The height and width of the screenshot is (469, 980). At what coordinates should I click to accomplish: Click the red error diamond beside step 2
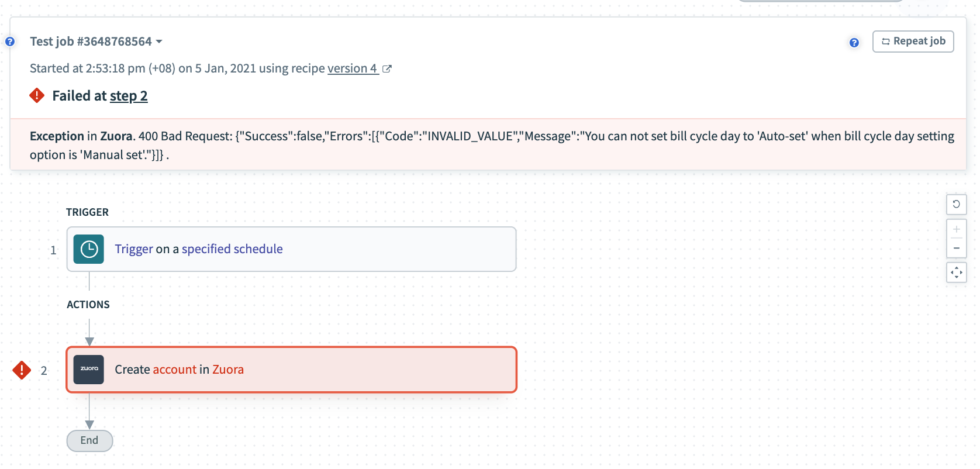(x=21, y=370)
